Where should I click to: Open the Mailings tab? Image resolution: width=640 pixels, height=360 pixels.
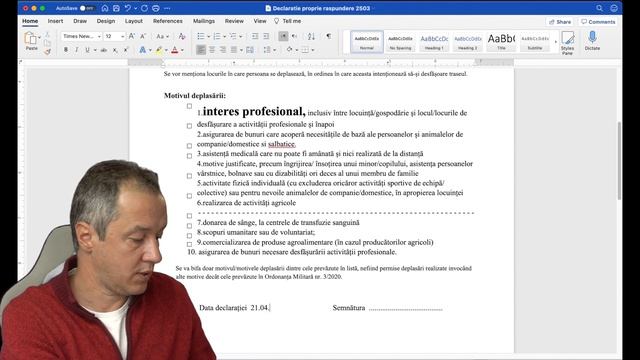tap(204, 21)
